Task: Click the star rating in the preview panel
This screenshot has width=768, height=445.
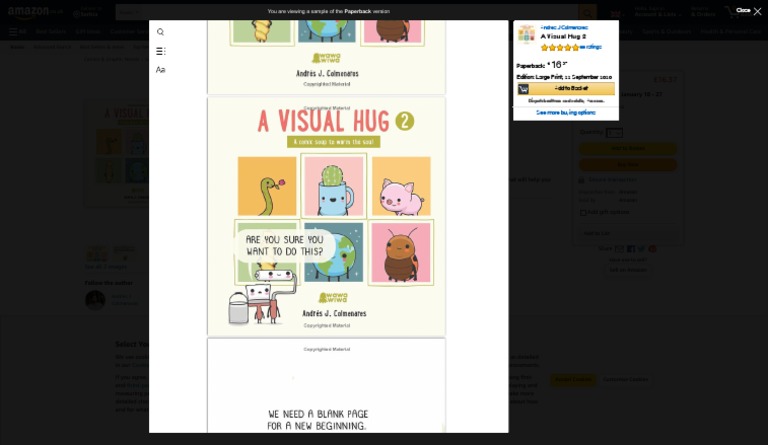Action: [x=559, y=47]
